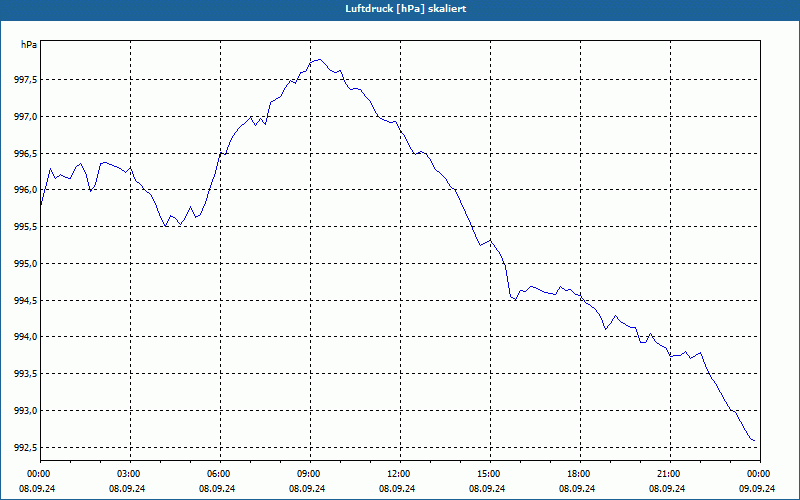
Task: Pick the 15:00 time axis label
Action: [x=490, y=474]
